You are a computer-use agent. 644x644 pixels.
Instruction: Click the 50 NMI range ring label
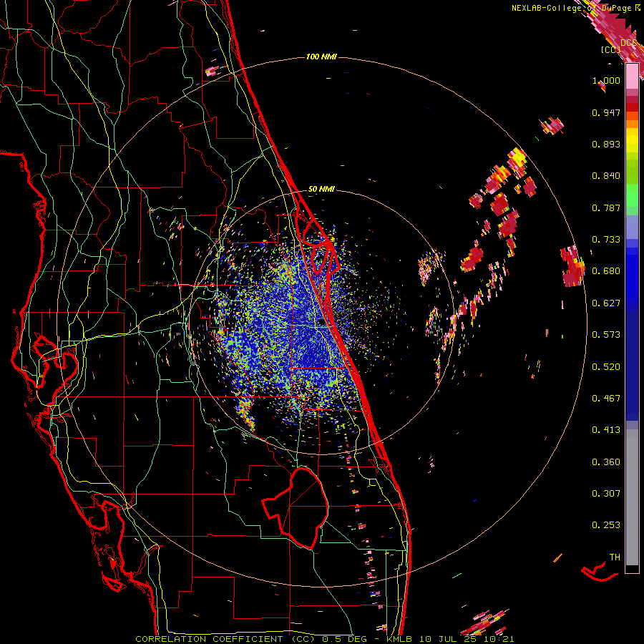pos(321,189)
